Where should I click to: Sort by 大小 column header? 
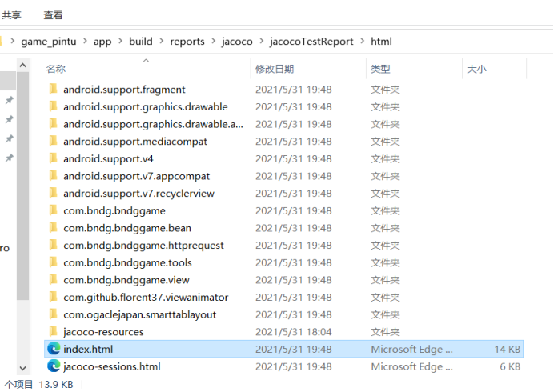(x=476, y=69)
